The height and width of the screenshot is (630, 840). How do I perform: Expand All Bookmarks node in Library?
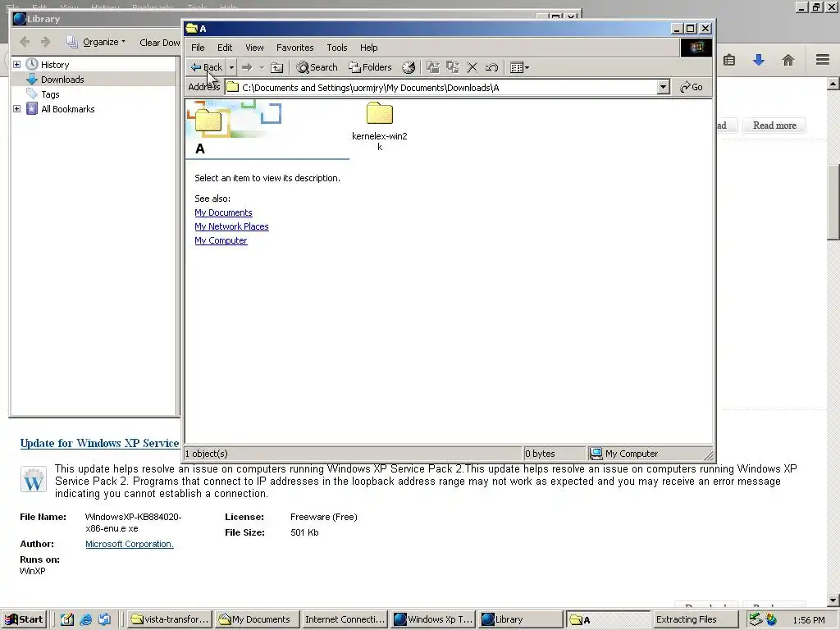[x=16, y=109]
